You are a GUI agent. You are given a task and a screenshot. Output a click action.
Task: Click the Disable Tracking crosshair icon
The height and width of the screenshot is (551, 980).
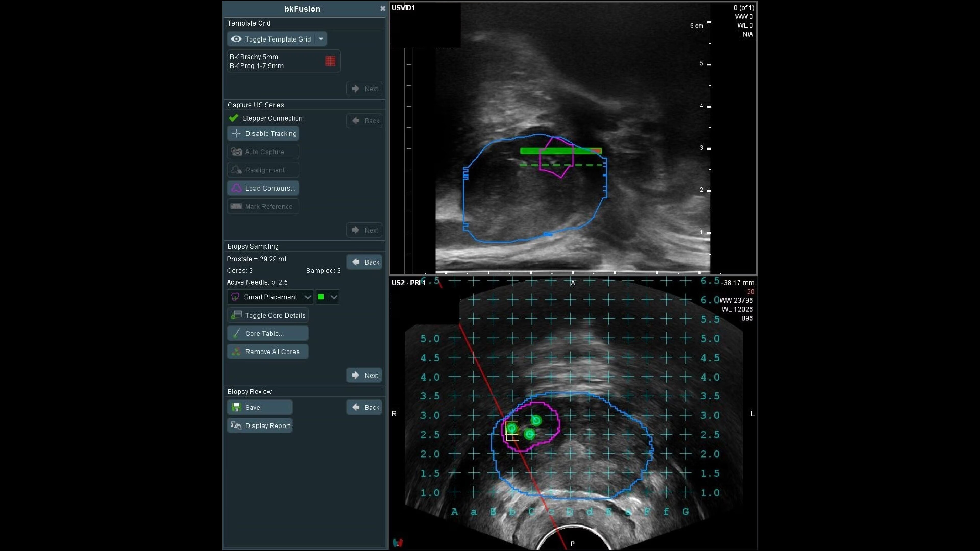(236, 133)
